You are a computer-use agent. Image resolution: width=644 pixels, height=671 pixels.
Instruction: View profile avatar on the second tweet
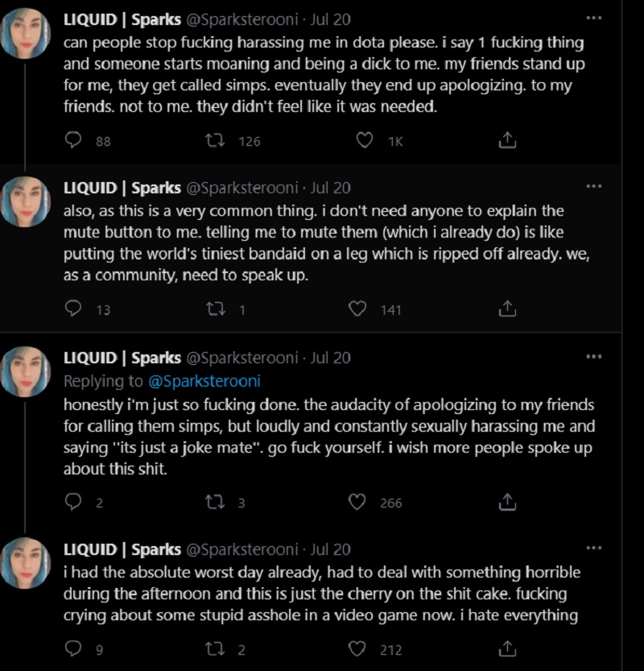click(26, 201)
